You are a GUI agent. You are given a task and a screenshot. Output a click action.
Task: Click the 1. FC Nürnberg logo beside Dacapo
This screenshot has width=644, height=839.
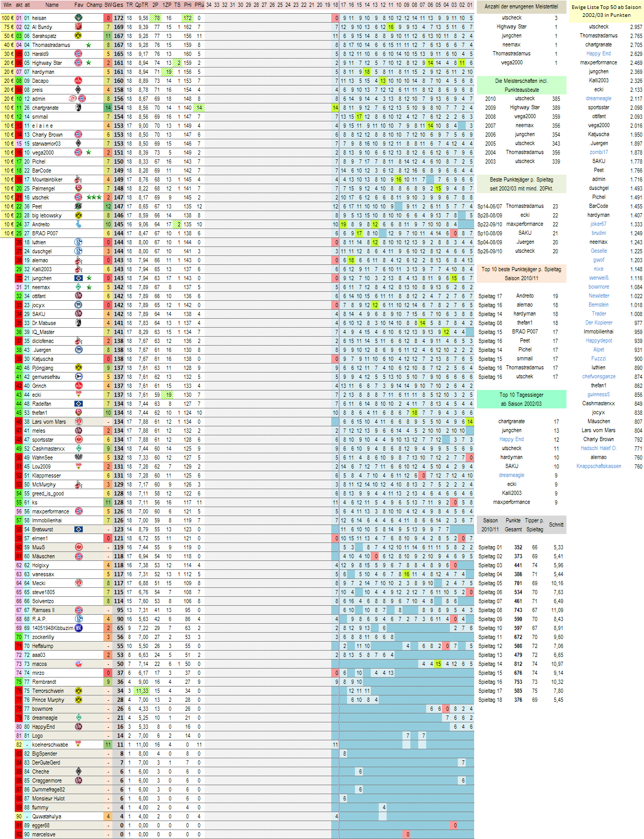(x=78, y=81)
